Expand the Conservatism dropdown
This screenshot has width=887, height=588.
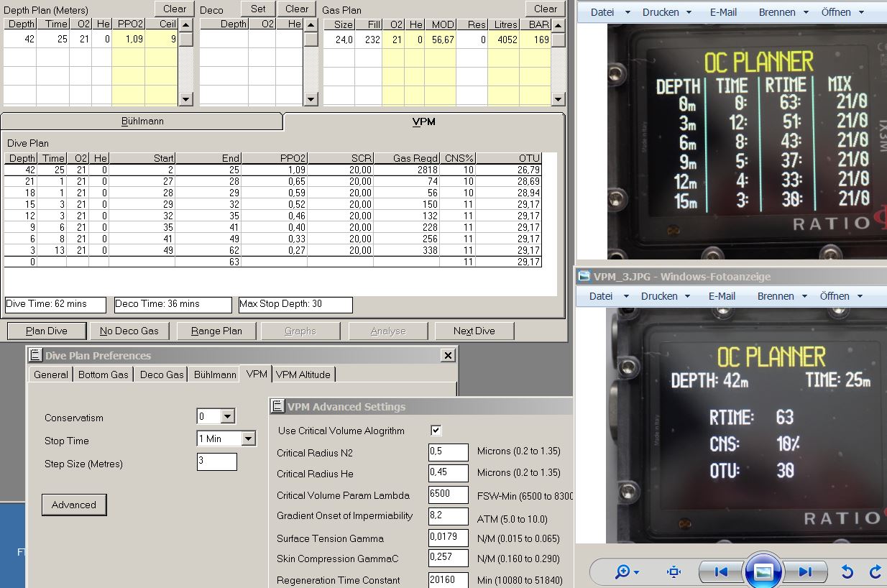[x=227, y=416]
